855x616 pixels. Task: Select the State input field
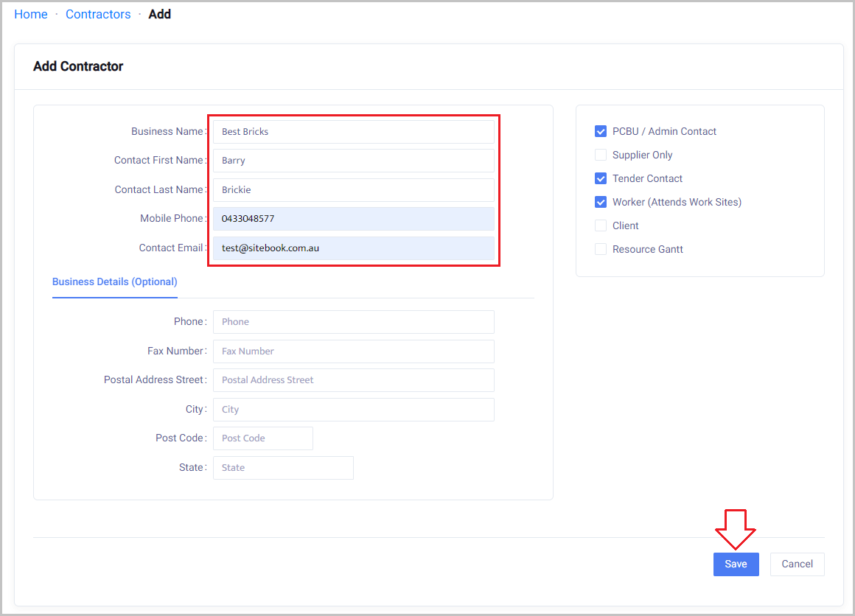click(283, 468)
